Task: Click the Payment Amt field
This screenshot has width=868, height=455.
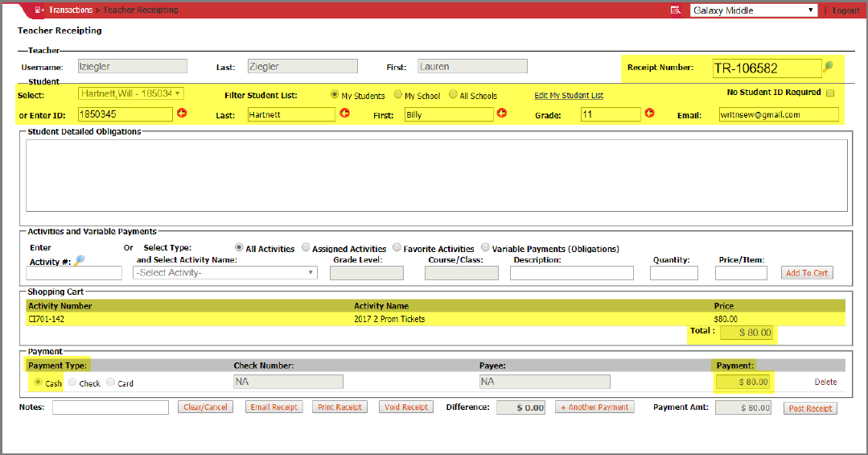Action: pyautogui.click(x=743, y=407)
